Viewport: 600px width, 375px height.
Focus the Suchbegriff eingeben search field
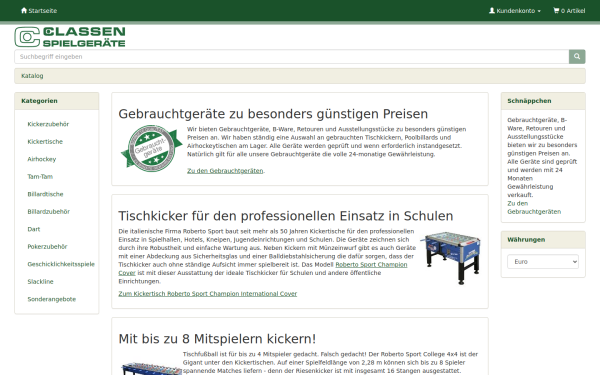click(x=292, y=57)
